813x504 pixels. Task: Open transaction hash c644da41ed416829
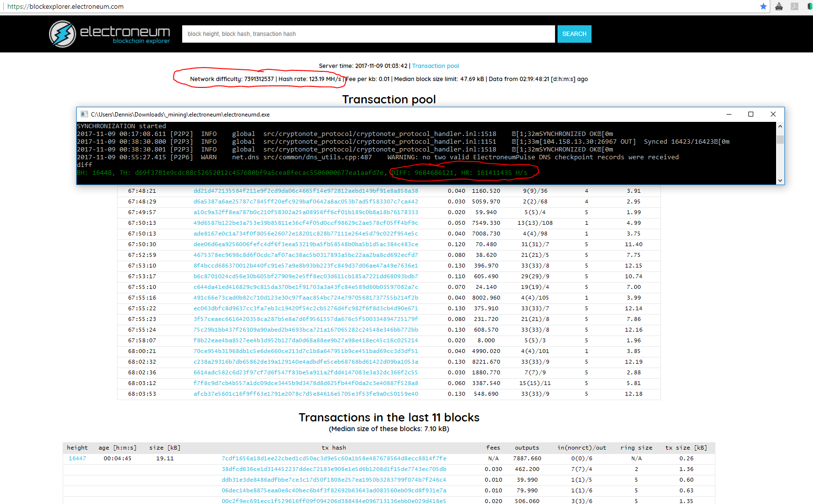pyautogui.click(x=306, y=287)
